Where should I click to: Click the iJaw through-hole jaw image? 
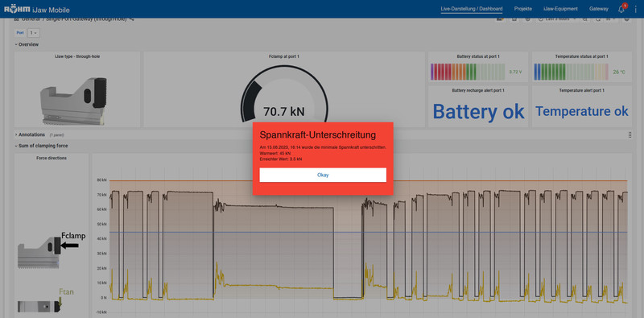coord(73,101)
